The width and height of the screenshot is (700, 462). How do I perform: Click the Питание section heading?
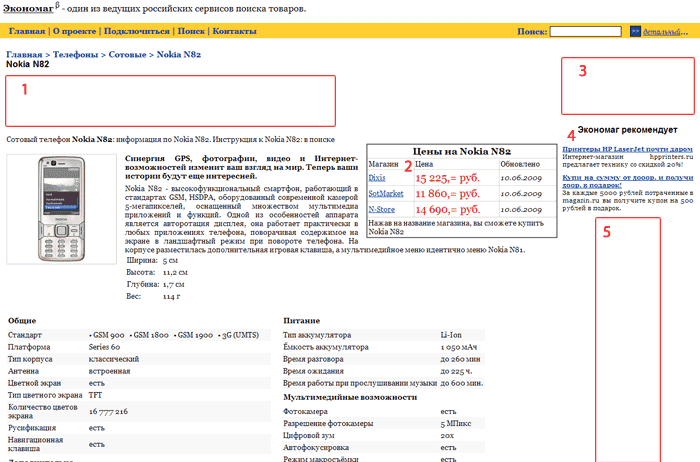click(x=301, y=320)
